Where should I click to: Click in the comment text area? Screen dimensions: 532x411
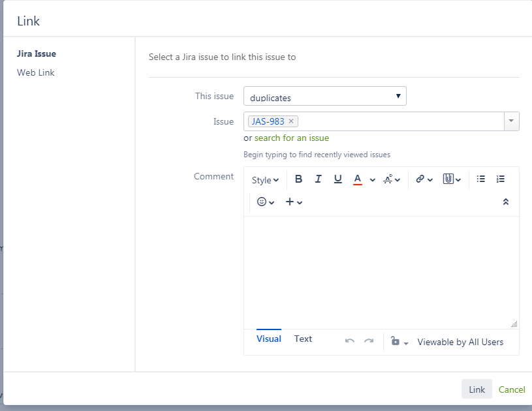click(381, 272)
